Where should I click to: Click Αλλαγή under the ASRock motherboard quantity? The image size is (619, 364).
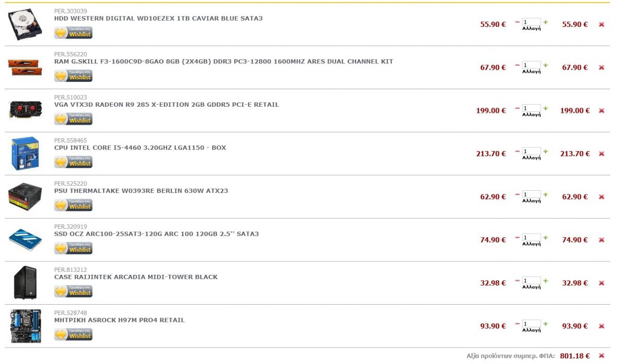click(x=531, y=330)
